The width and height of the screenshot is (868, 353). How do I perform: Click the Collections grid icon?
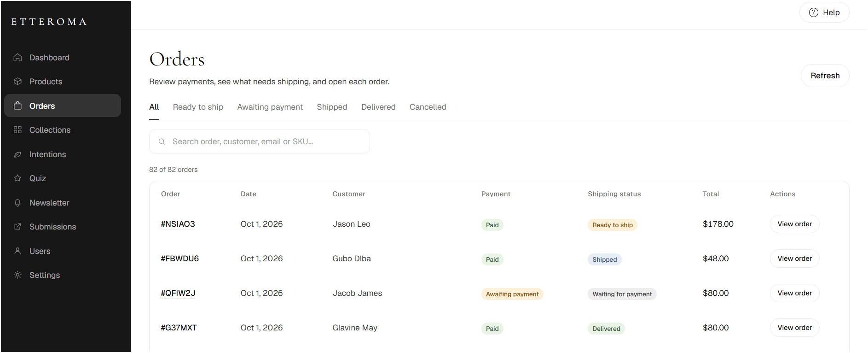[x=17, y=130]
